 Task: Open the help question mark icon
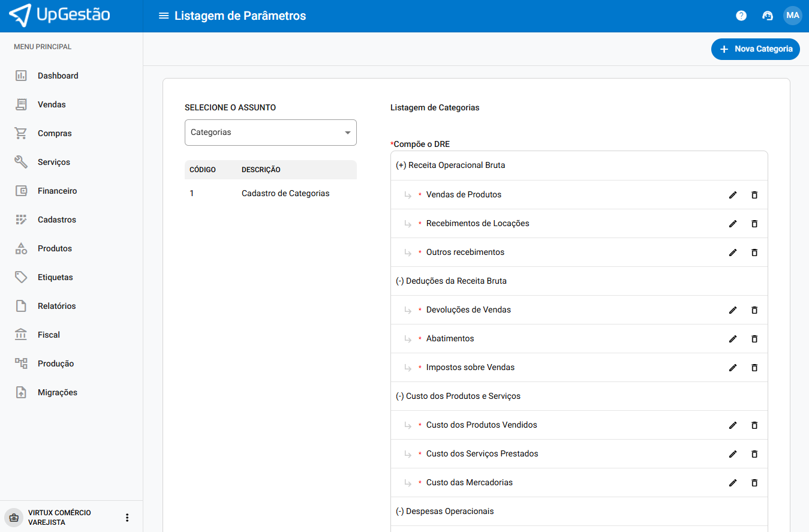pos(741,16)
